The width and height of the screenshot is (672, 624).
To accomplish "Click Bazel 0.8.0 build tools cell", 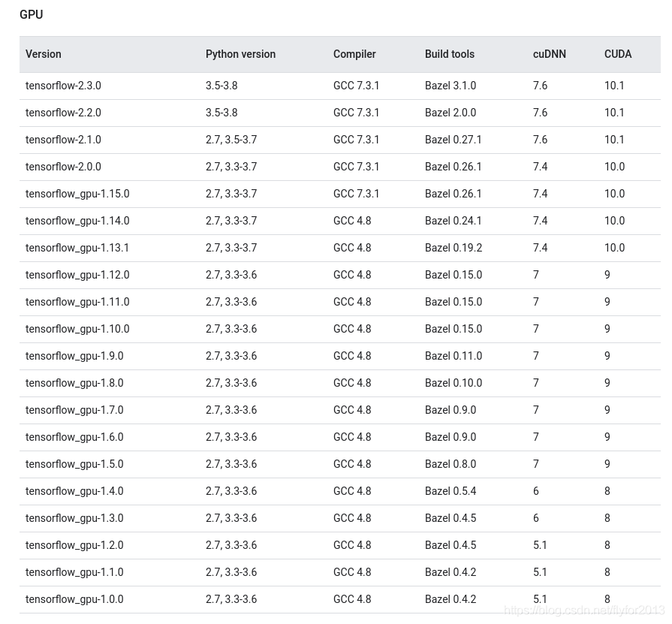I will pyautogui.click(x=451, y=464).
